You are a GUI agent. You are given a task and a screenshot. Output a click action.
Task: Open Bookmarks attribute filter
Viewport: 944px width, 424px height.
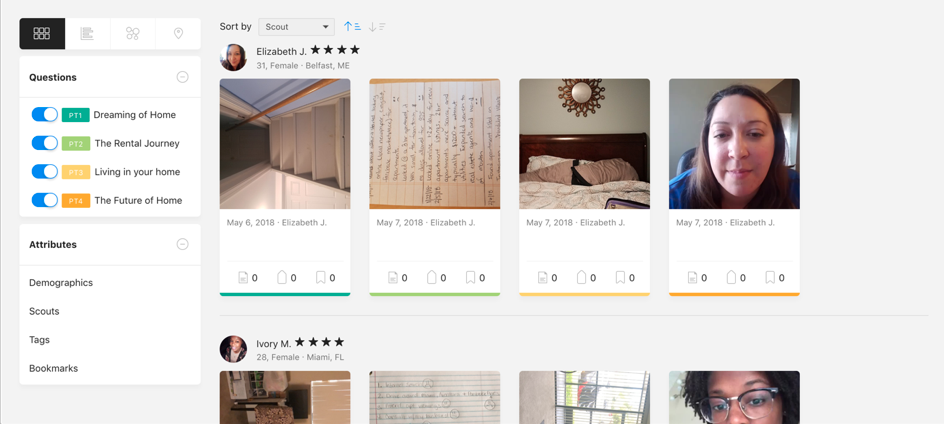coord(54,368)
